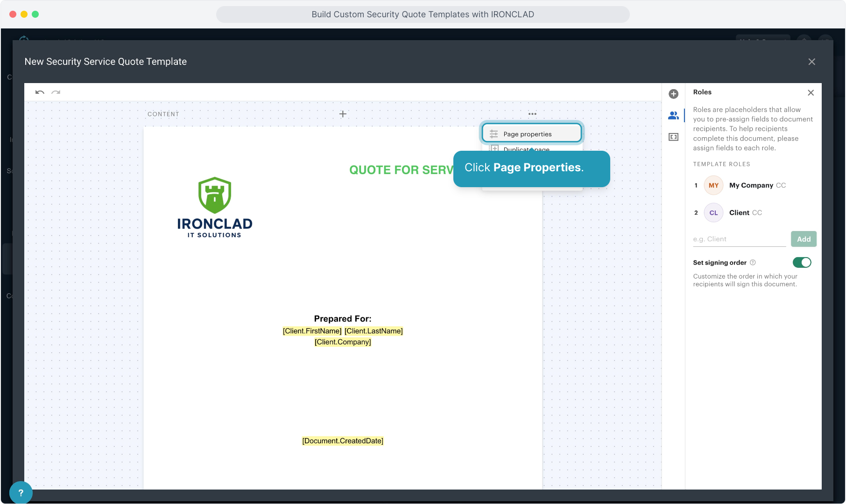The height and width of the screenshot is (504, 846).
Task: Select the Client role avatar
Action: 713,213
